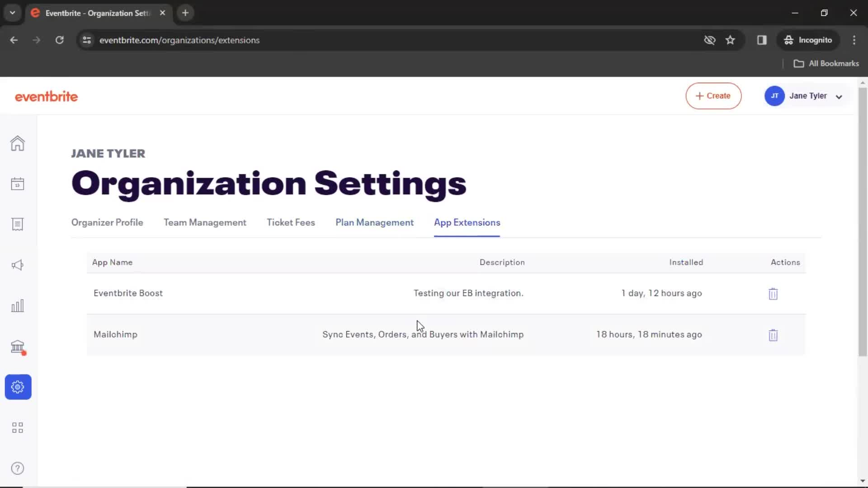
Task: Open a new browser tab
Action: click(x=185, y=13)
